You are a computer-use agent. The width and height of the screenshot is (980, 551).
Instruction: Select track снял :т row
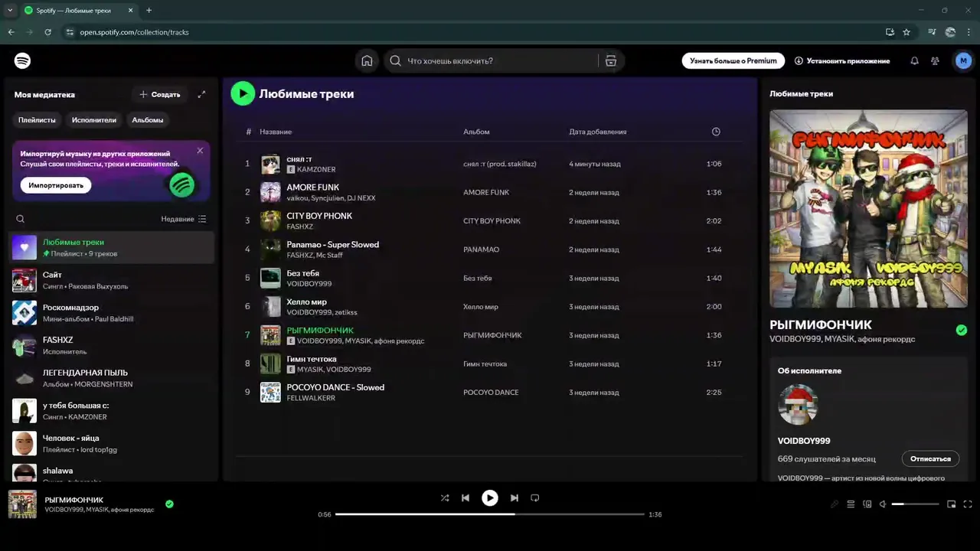coord(489,164)
